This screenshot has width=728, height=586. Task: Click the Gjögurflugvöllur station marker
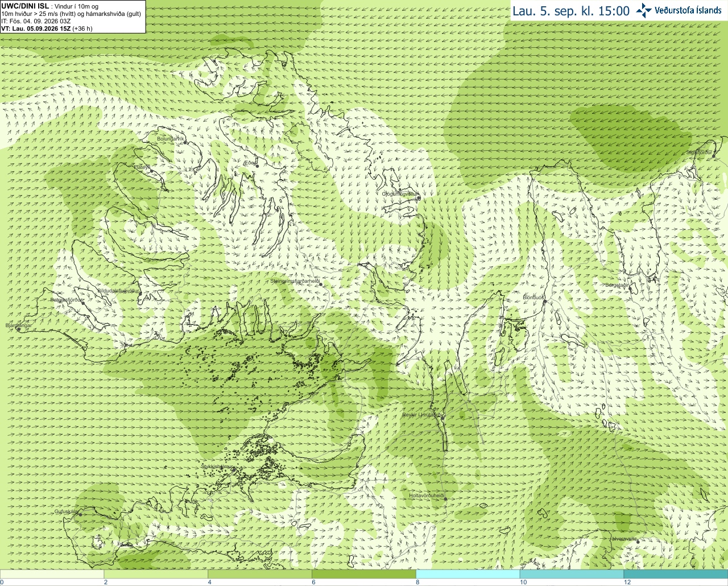(x=418, y=198)
